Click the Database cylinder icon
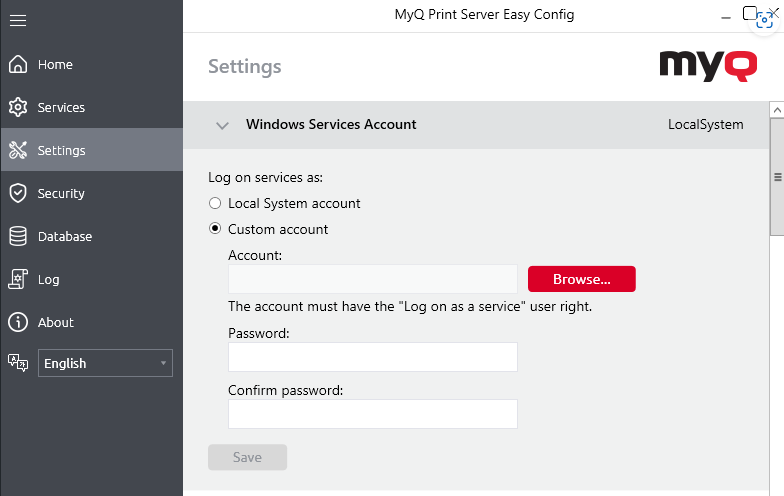 click(18, 236)
